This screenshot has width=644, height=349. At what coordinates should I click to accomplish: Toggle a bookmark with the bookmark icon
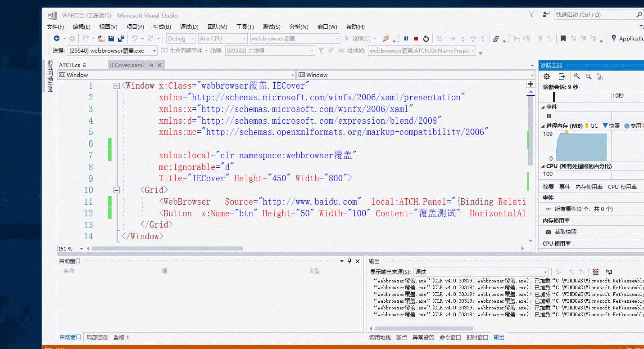(563, 39)
